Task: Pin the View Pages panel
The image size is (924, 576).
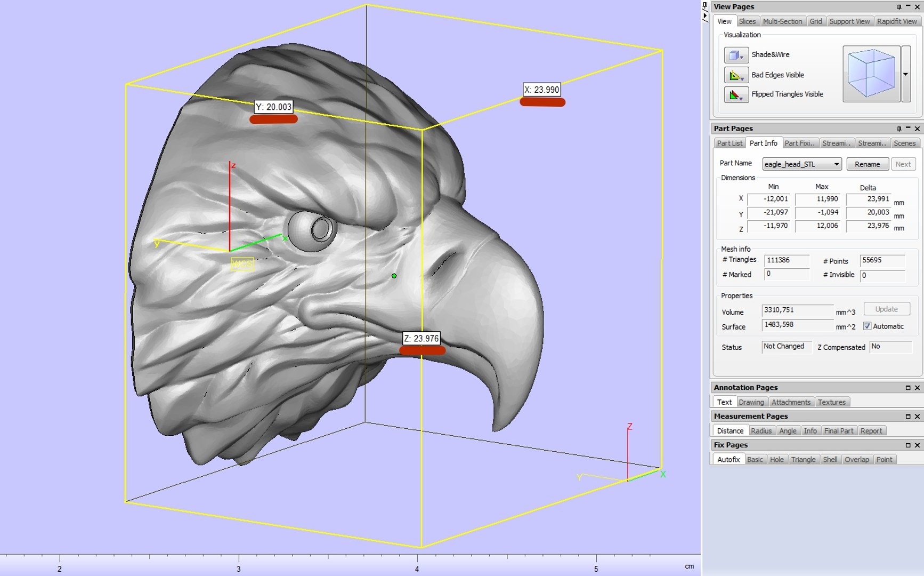Action: pyautogui.click(x=899, y=7)
